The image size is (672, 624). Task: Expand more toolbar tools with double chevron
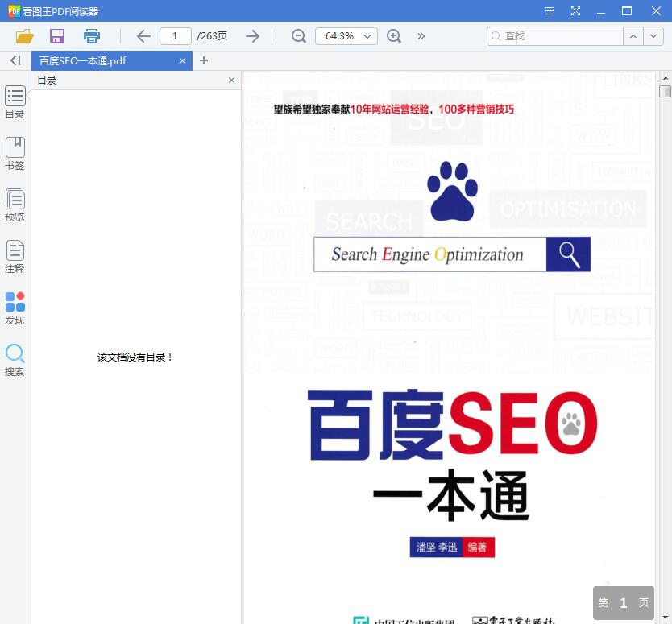(421, 36)
